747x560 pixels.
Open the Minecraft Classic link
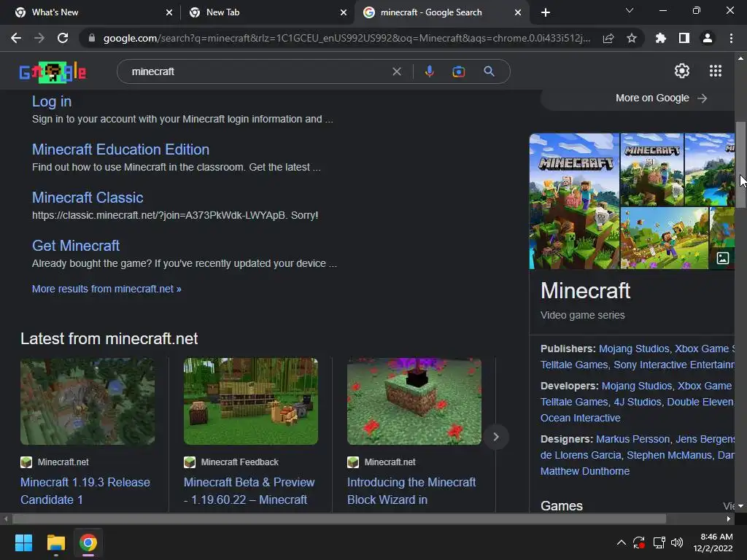click(88, 198)
